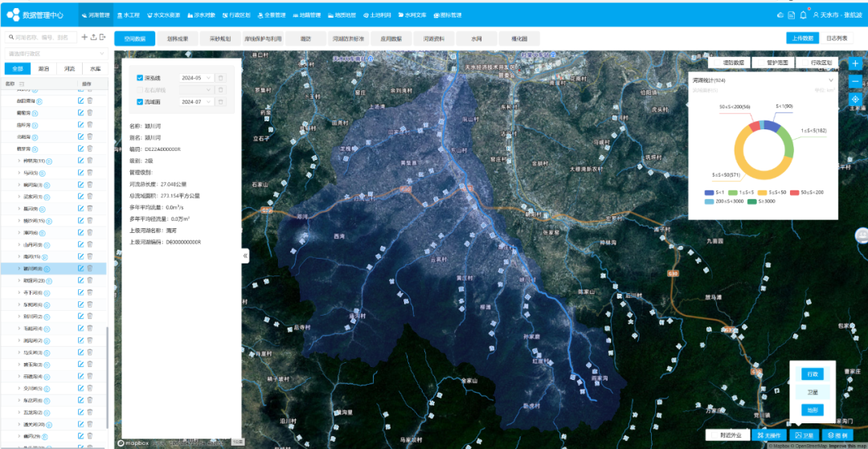Click the 日志列表 button
The width and height of the screenshot is (868, 449).
(x=836, y=38)
